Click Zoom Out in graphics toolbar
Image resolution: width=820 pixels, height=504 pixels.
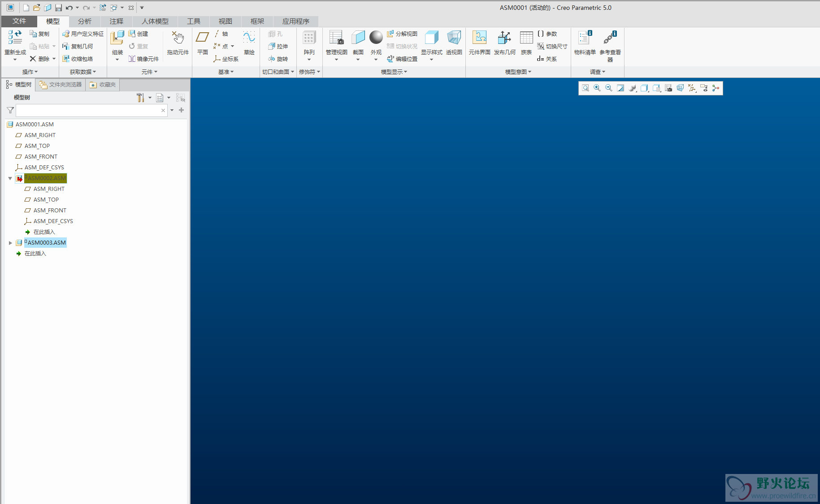click(608, 88)
